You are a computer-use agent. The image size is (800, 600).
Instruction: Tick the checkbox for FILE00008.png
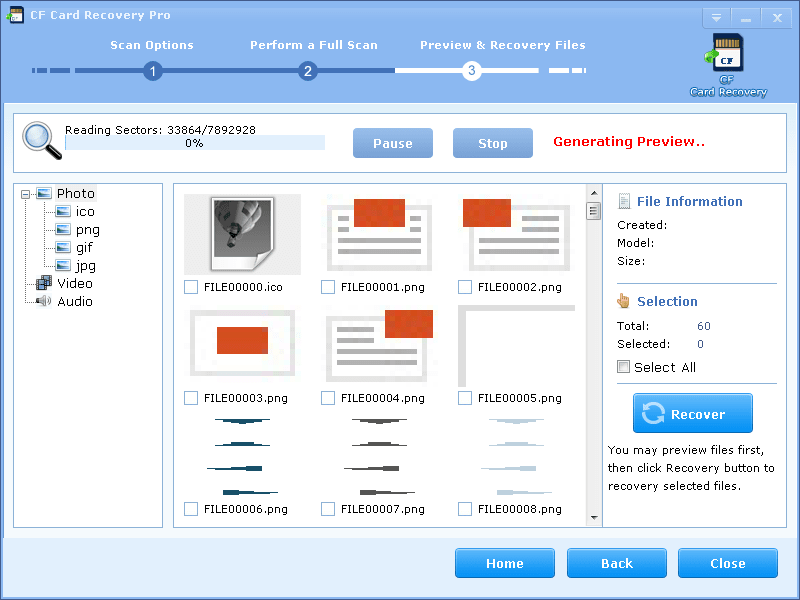[465, 509]
